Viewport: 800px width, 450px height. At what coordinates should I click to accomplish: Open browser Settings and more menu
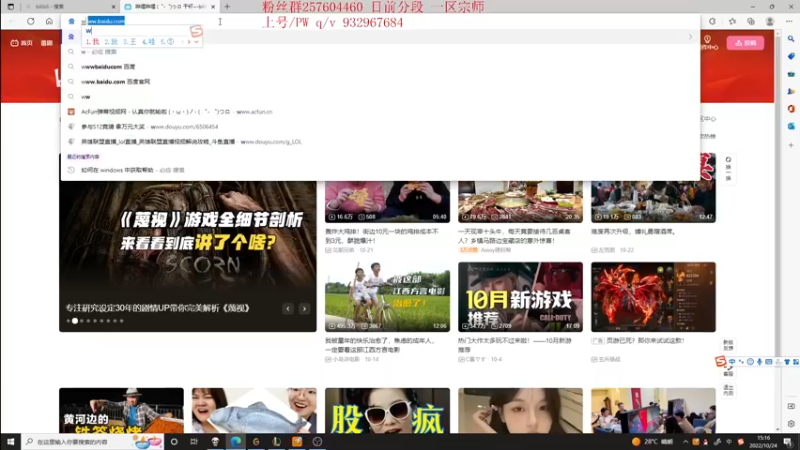tap(789, 21)
